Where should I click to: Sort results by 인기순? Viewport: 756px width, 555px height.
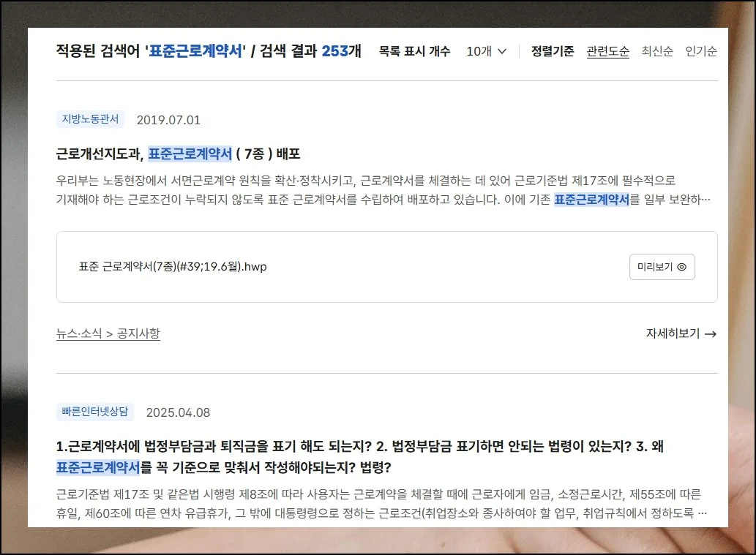coord(701,51)
